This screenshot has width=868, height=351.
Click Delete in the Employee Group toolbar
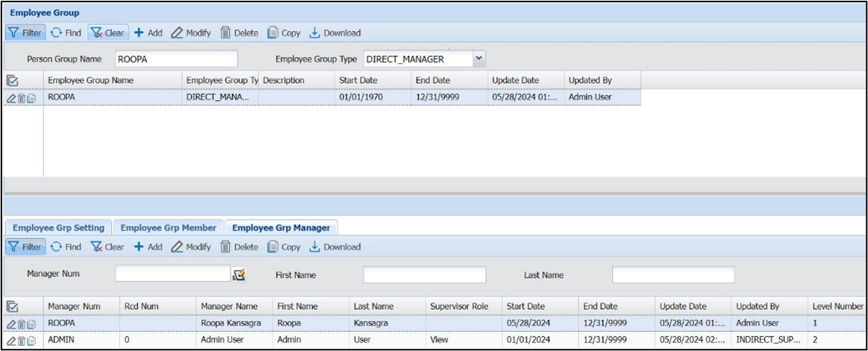click(239, 33)
